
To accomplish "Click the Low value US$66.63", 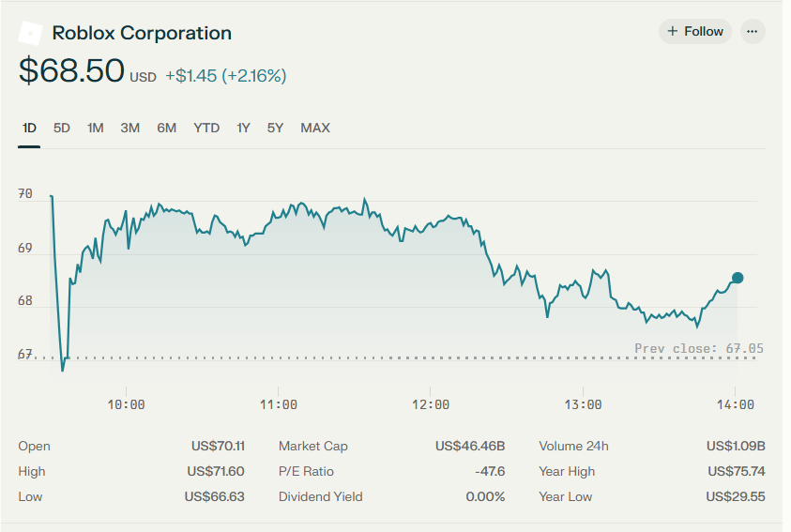I will click(x=214, y=496).
